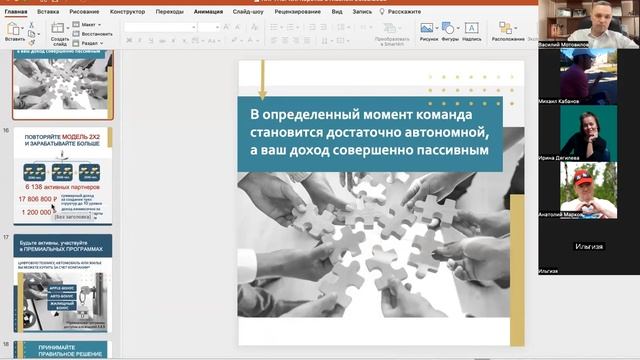Click the copy icon below the scissors
Screen dimensions: 640x360
coord(31,34)
